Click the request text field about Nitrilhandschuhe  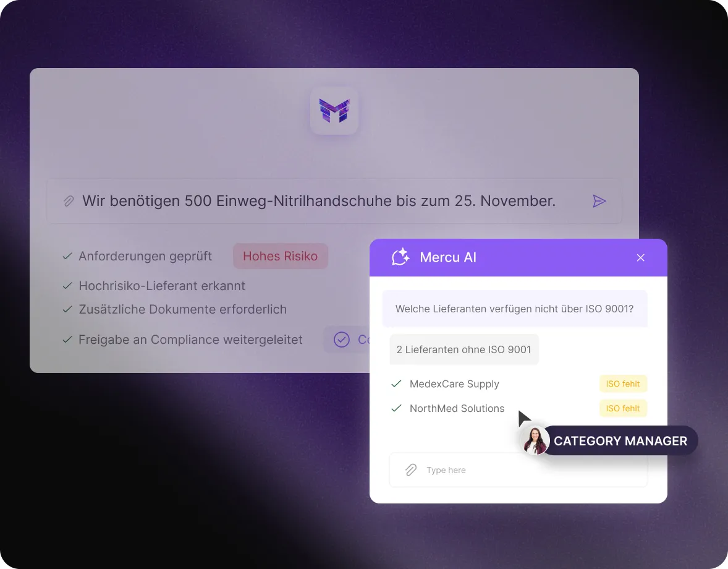334,201
